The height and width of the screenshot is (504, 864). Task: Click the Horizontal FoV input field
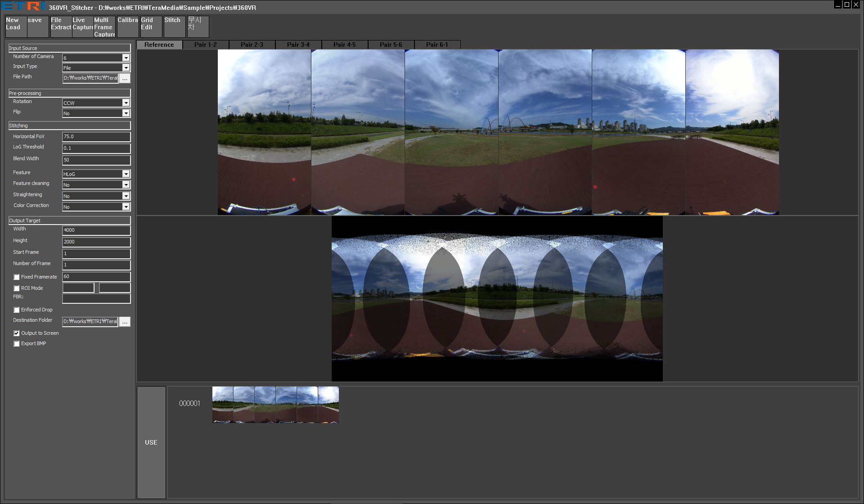(x=96, y=137)
